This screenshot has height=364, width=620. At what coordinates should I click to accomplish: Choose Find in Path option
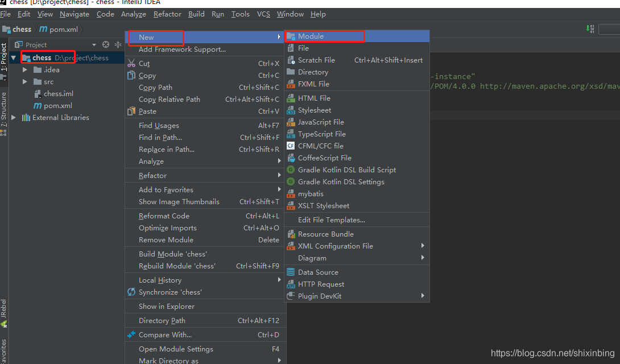(x=204, y=138)
